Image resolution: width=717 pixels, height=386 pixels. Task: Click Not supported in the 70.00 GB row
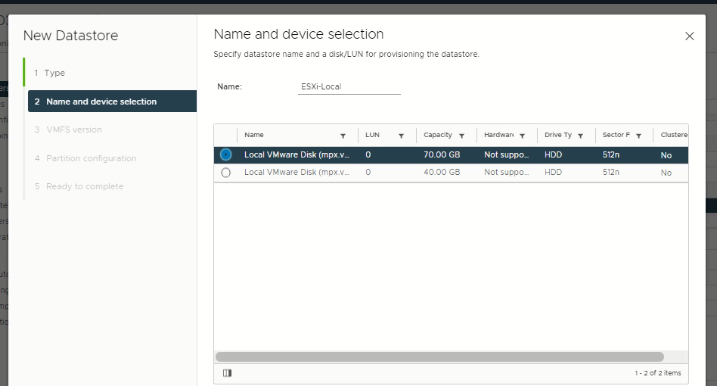[507, 155]
